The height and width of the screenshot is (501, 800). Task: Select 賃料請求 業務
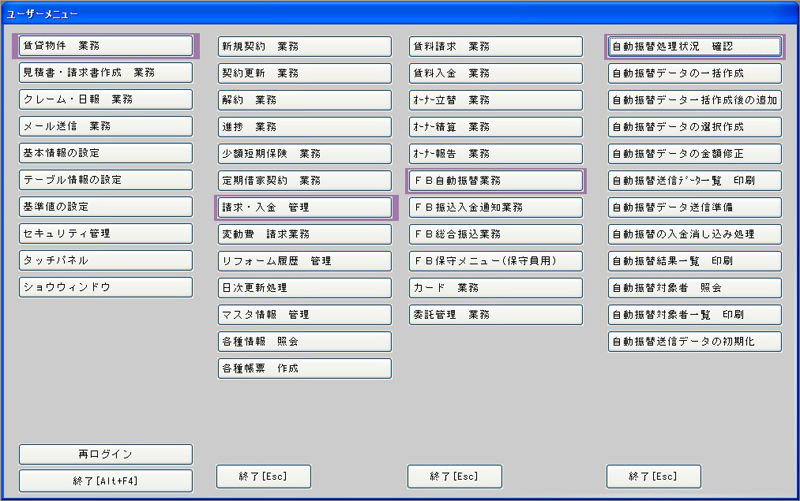pyautogui.click(x=495, y=47)
